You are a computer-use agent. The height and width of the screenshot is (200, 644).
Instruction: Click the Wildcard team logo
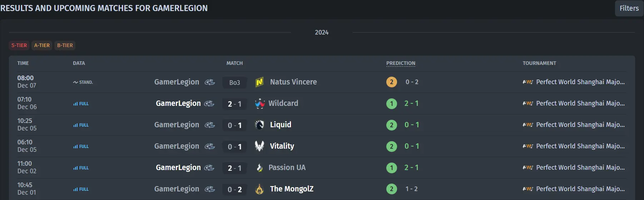[260, 104]
